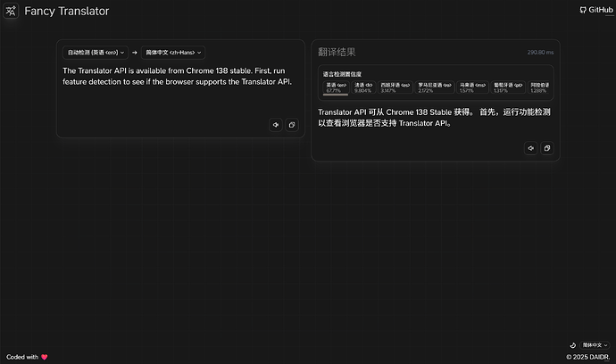Select the 西班牙语 3.147% confidence chip

(395, 87)
